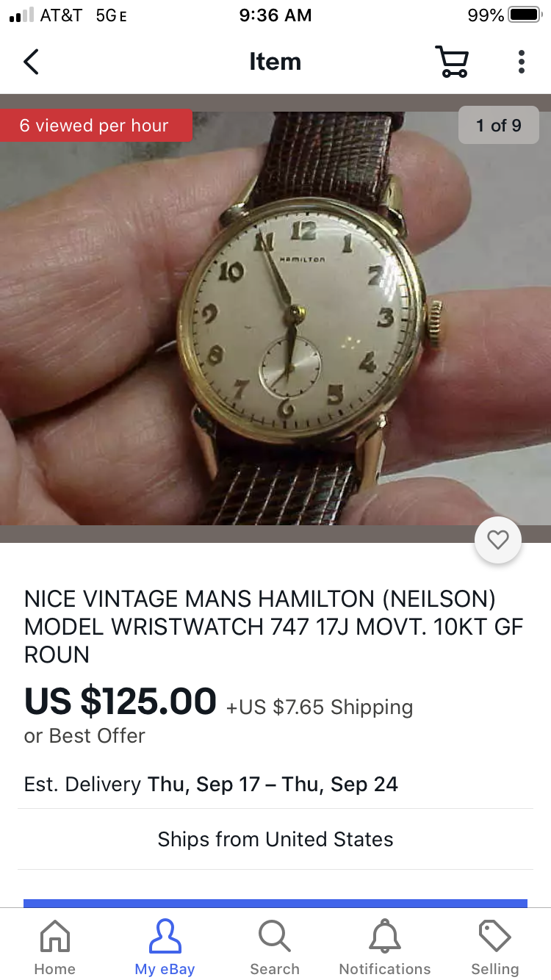Tap the 1 of 9 image counter
Screen dimensions: 551x980
tap(499, 126)
